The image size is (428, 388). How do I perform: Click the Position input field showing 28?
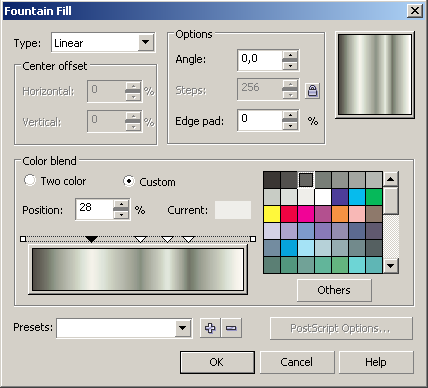[x=94, y=209]
